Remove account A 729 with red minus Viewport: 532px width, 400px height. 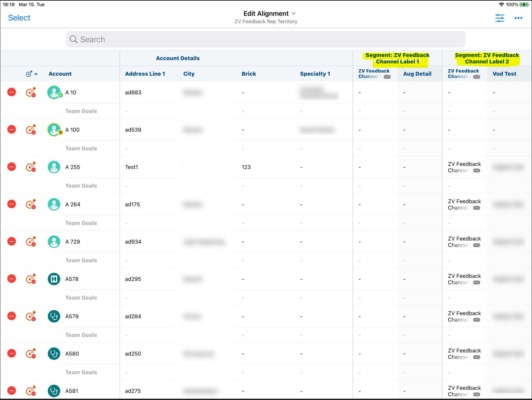coord(12,241)
